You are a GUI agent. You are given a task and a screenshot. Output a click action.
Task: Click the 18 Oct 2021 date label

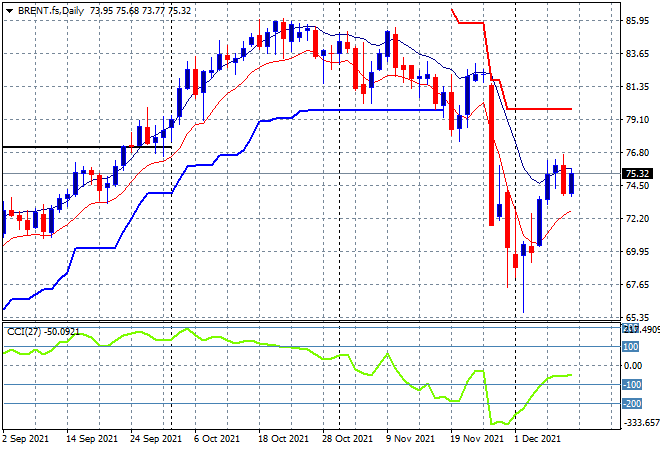click(x=283, y=439)
